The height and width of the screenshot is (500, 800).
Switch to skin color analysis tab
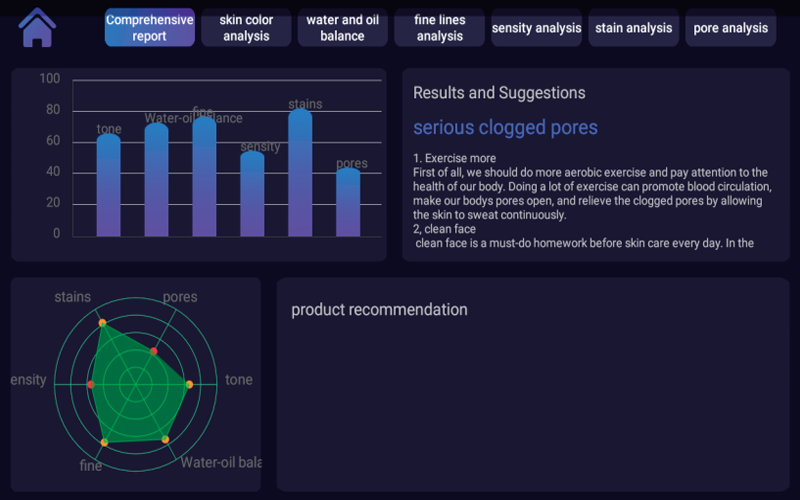246,28
